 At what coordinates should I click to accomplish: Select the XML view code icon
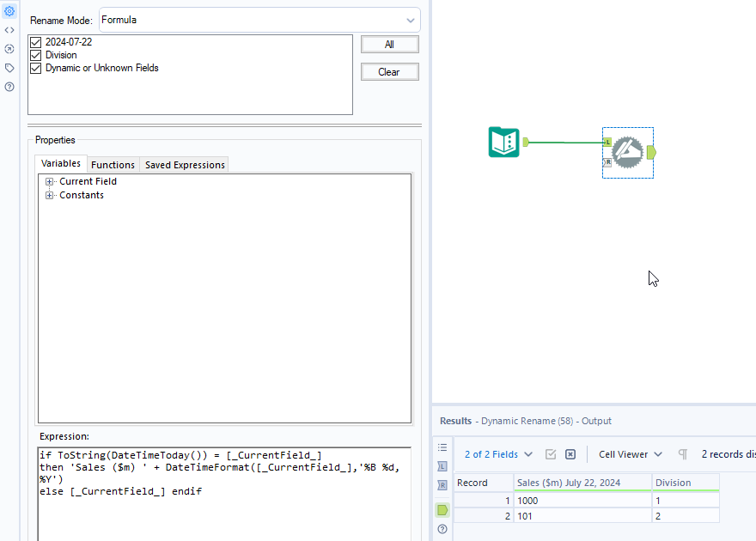click(x=9, y=29)
